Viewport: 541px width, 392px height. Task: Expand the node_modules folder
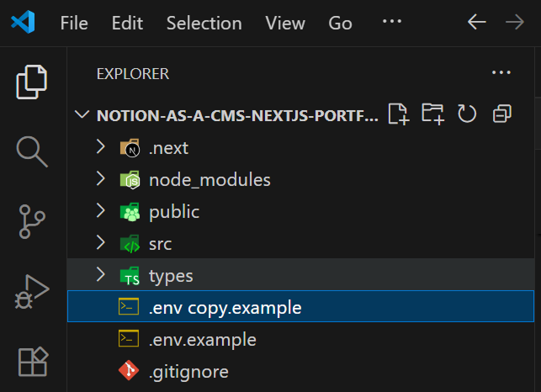click(101, 179)
